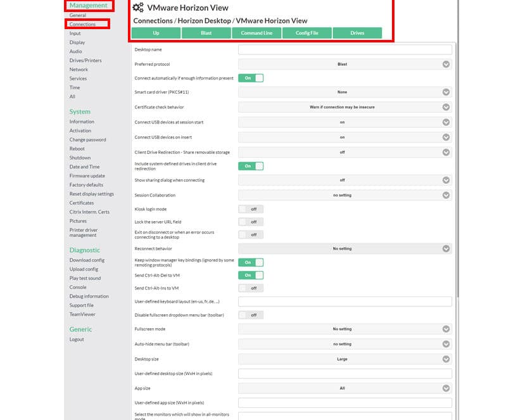Click Upload config link
The height and width of the screenshot is (420, 530).
[84, 269]
